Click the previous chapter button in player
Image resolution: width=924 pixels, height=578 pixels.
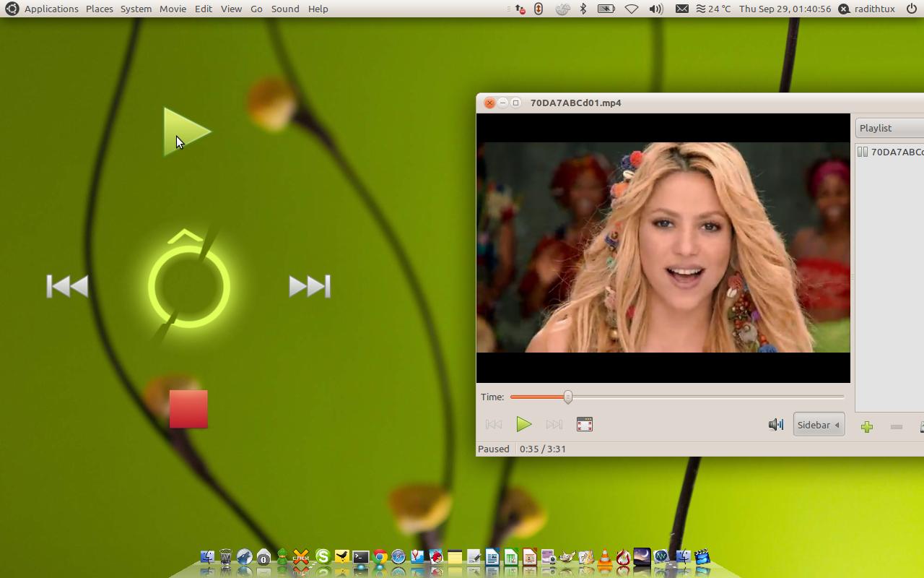494,425
